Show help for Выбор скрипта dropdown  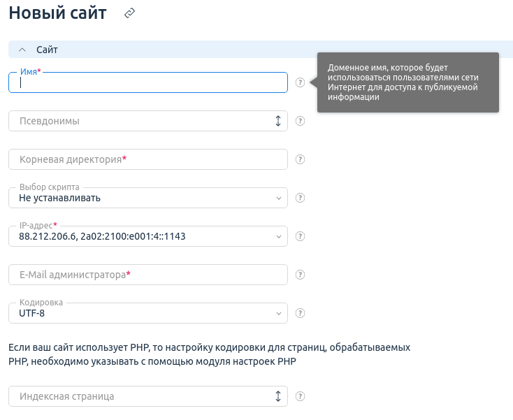[x=300, y=198]
